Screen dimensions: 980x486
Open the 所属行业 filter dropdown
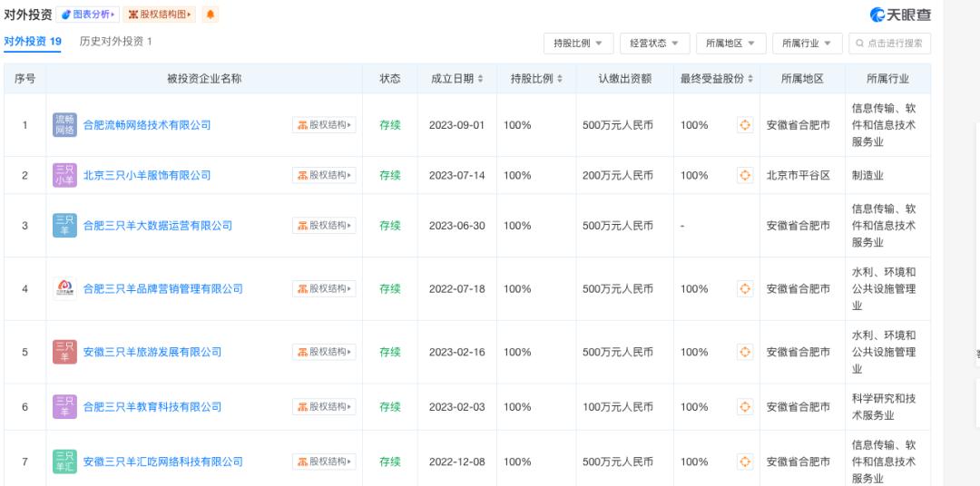click(807, 44)
